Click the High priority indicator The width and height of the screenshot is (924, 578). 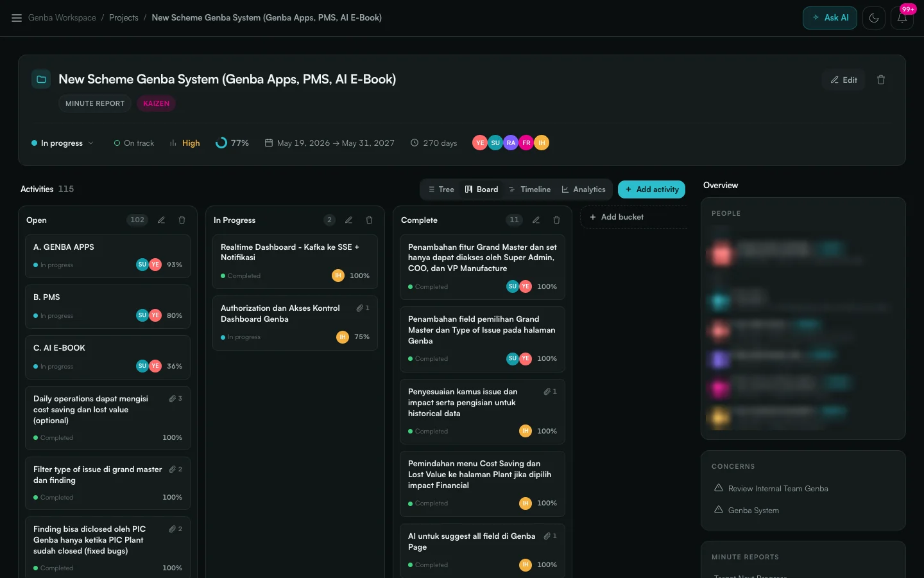tap(185, 143)
